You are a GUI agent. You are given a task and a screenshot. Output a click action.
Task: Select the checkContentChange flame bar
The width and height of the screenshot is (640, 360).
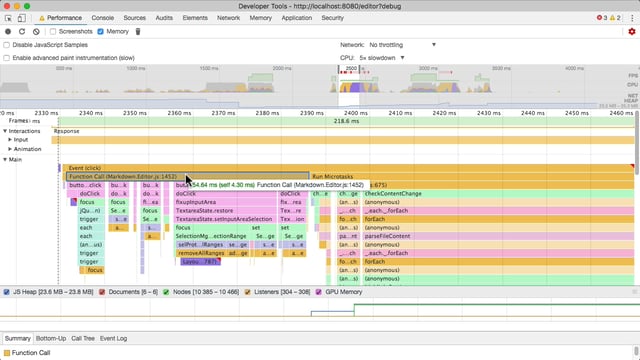(498, 193)
